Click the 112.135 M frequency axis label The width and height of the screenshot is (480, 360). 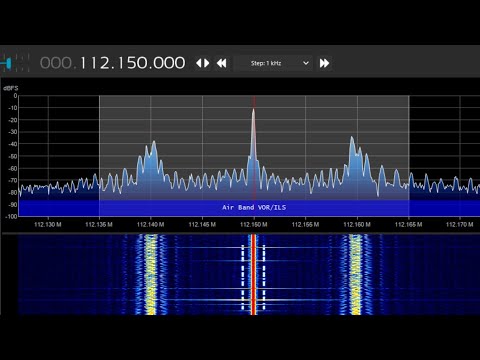click(x=99, y=225)
